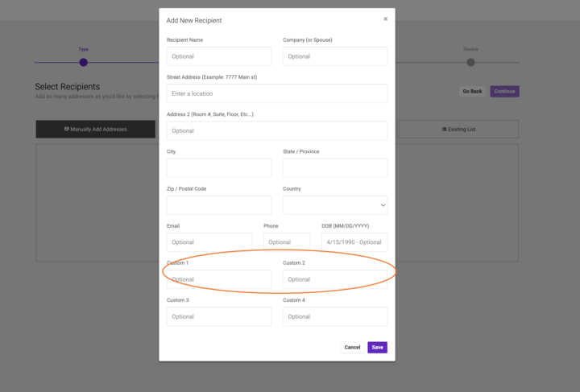
Task: Click the City text box
Action: coord(219,167)
